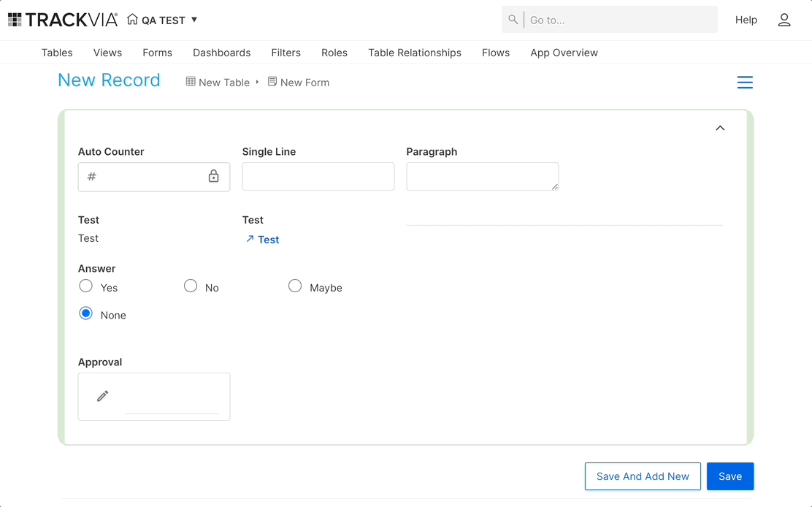Image resolution: width=812 pixels, height=507 pixels.
Task: Click the signature pencil icon under Approval
Action: (101, 396)
